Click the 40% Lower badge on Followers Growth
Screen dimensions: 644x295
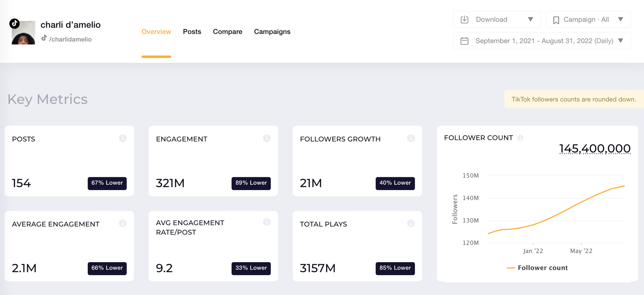click(x=395, y=183)
